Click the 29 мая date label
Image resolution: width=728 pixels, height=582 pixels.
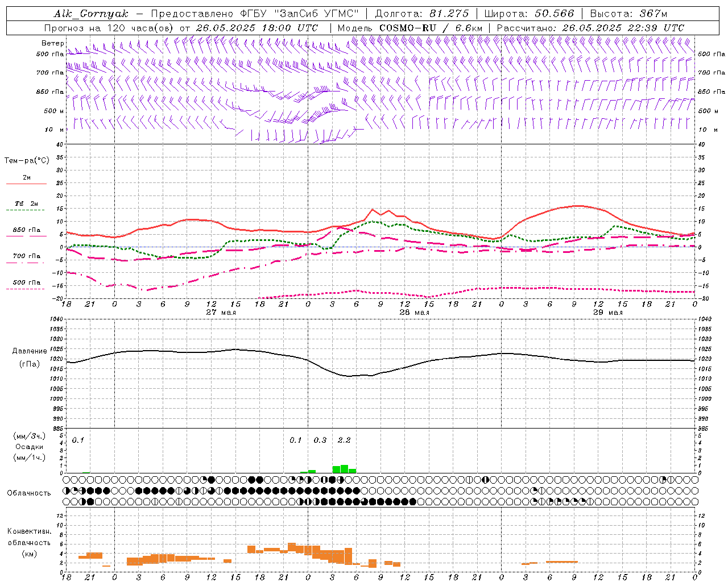coord(607,313)
